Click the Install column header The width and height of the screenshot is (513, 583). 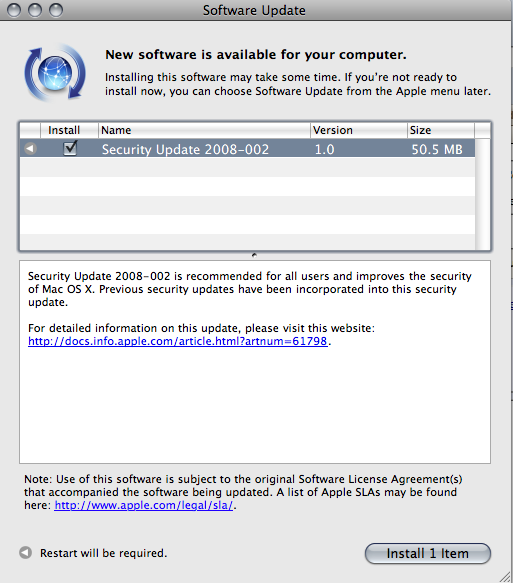[69, 130]
